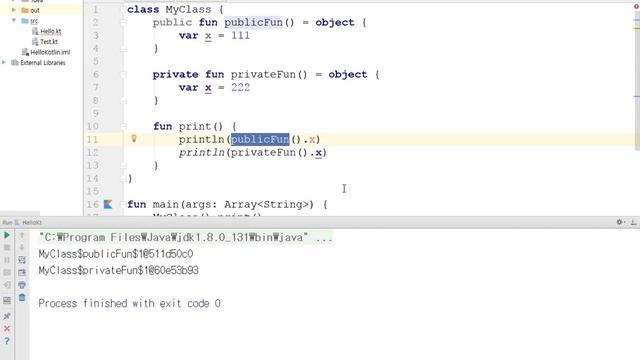The width and height of the screenshot is (640, 360).
Task: Click the Stop process icon in Run panel
Action: (7, 247)
